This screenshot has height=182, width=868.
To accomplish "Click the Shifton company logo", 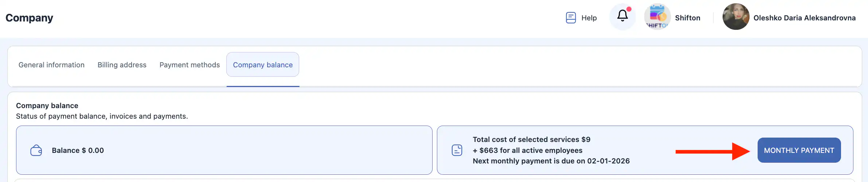I will pos(657,17).
